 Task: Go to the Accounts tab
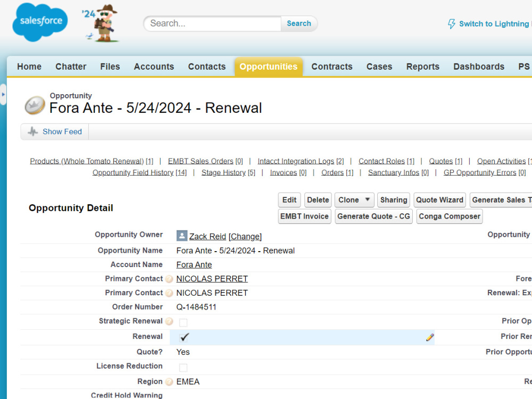[x=154, y=66]
